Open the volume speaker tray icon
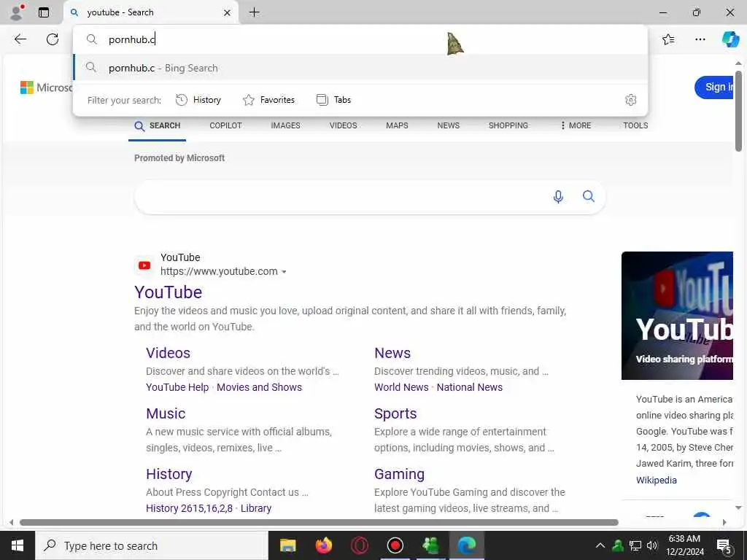The width and height of the screenshot is (747, 560). [x=652, y=545]
